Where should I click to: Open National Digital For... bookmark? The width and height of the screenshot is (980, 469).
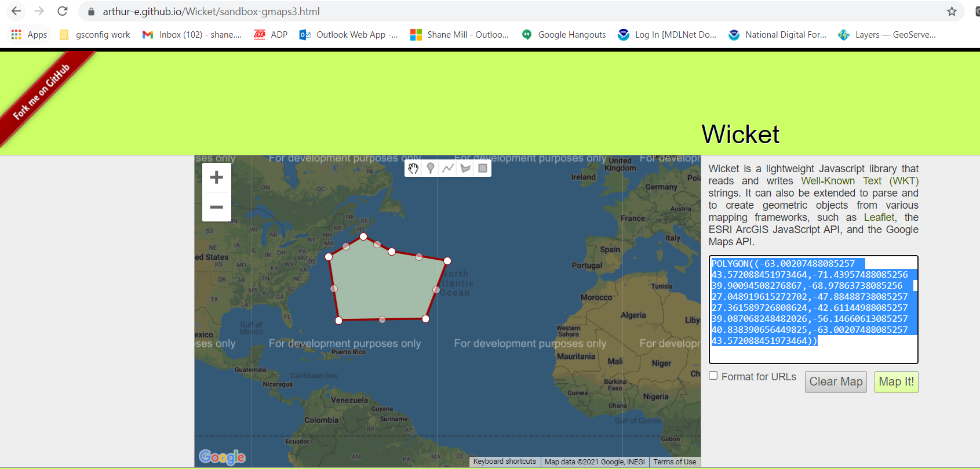[x=777, y=35]
